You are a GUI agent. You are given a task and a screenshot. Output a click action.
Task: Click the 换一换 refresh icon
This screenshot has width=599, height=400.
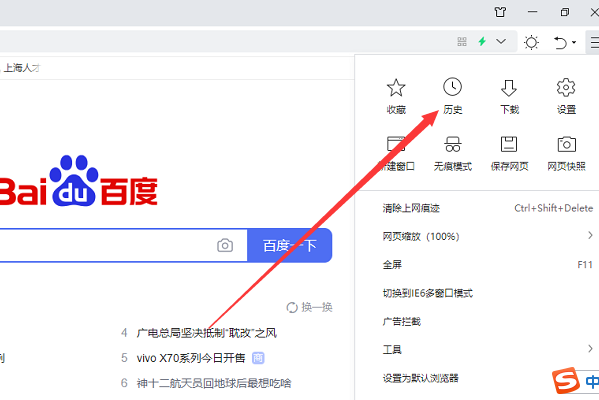(292, 307)
